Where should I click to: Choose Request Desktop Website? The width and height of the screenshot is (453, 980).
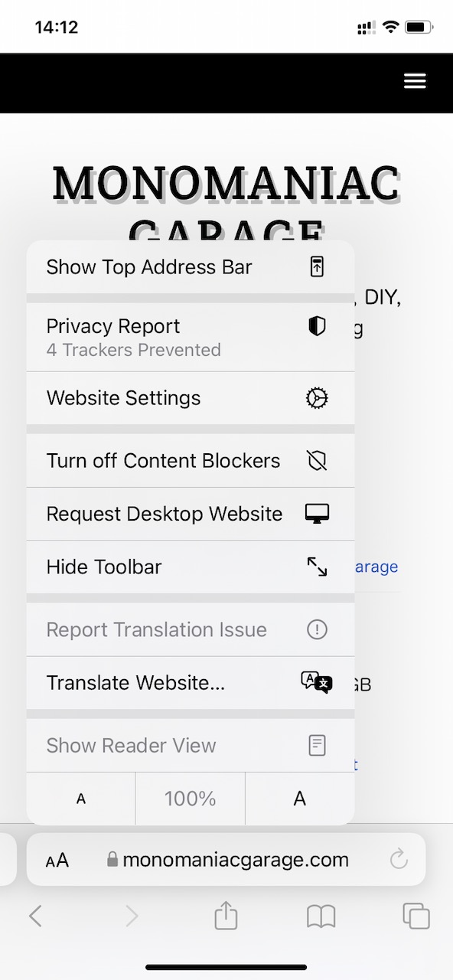tap(191, 514)
